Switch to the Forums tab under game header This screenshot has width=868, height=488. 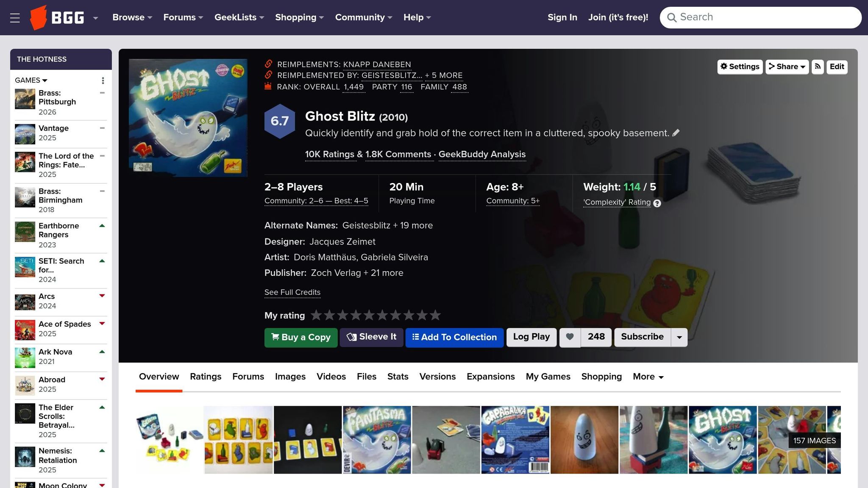coord(248,377)
